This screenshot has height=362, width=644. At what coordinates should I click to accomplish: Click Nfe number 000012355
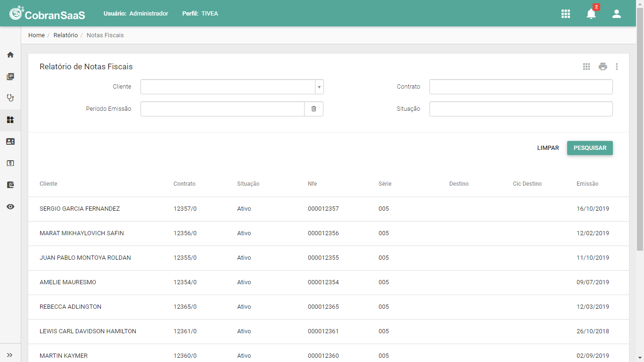tap(323, 258)
